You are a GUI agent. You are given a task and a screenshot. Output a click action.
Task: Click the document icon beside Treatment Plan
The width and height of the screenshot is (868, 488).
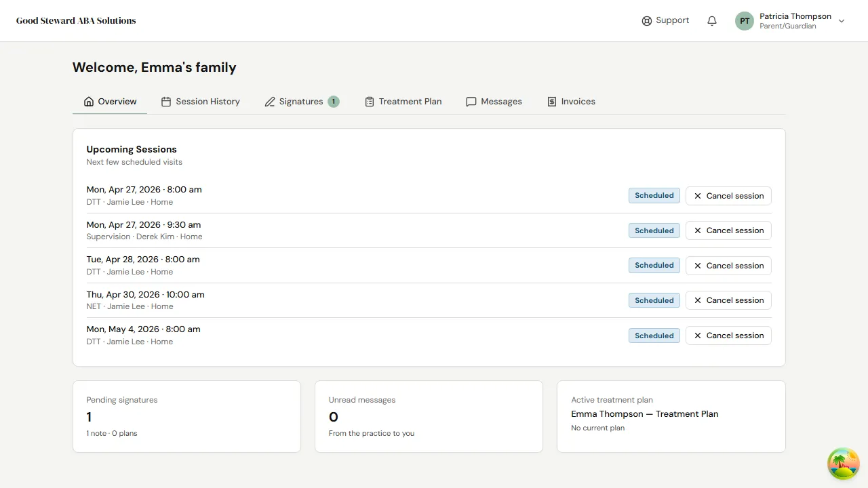[x=369, y=101]
